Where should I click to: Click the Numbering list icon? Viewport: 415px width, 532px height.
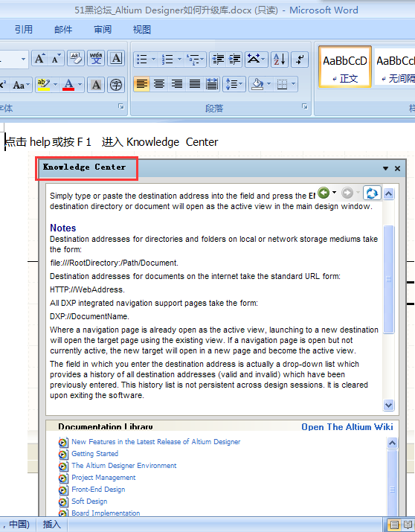[167, 60]
